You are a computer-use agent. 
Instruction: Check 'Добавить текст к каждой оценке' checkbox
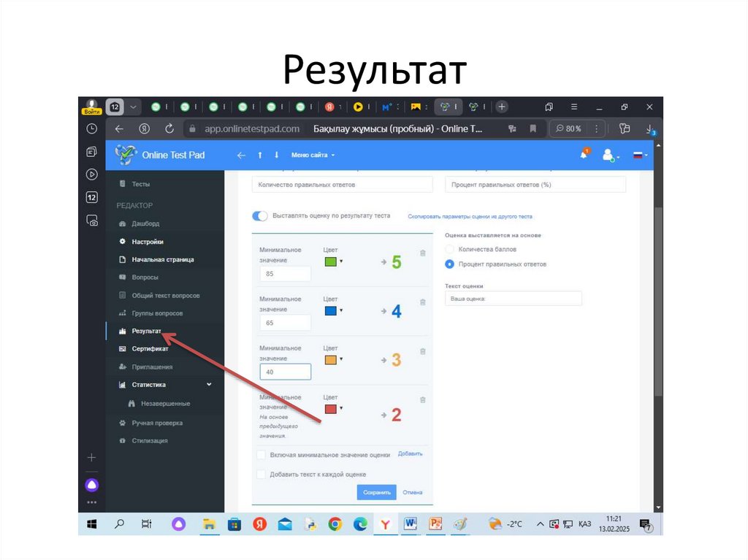[261, 474]
